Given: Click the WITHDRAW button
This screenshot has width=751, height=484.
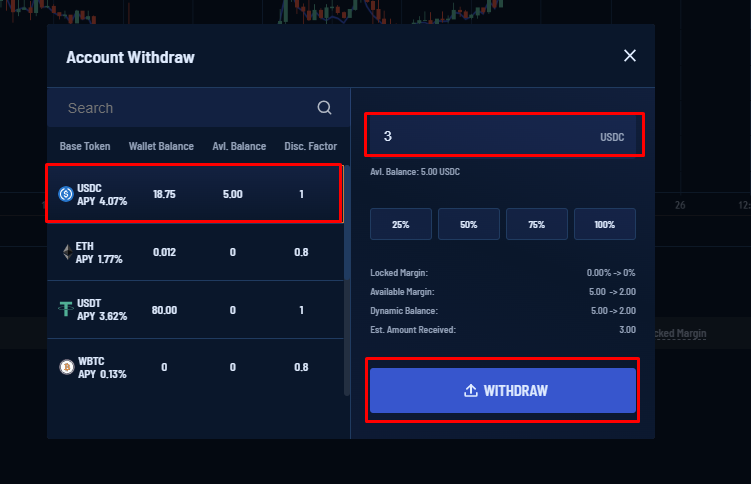Looking at the screenshot, I should 503,391.
